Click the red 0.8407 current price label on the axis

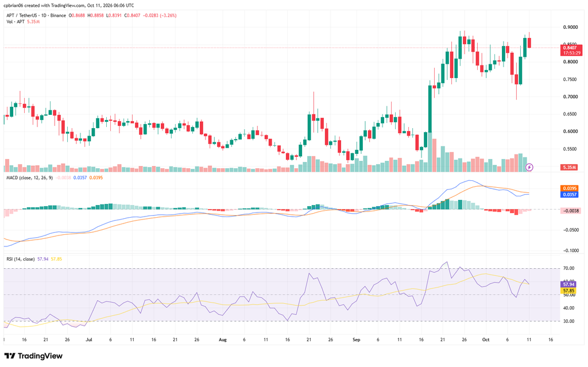[571, 48]
